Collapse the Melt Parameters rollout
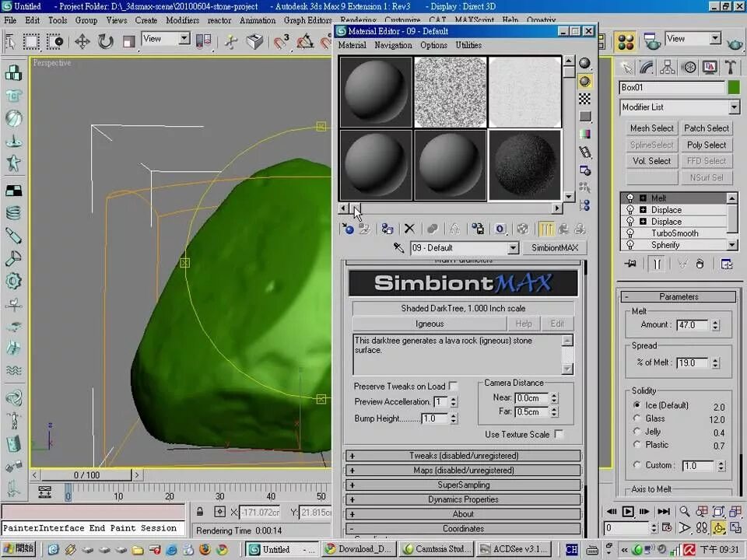The image size is (747, 560). (x=679, y=296)
